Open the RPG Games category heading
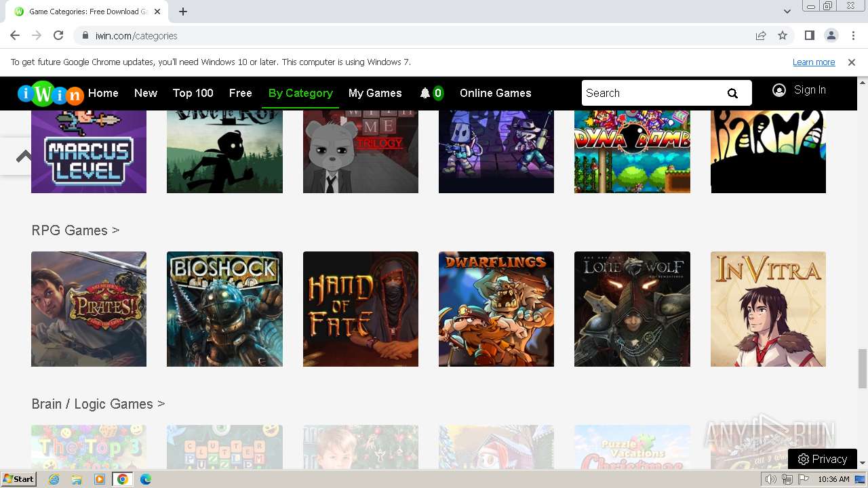This screenshot has width=868, height=488. tap(75, 230)
